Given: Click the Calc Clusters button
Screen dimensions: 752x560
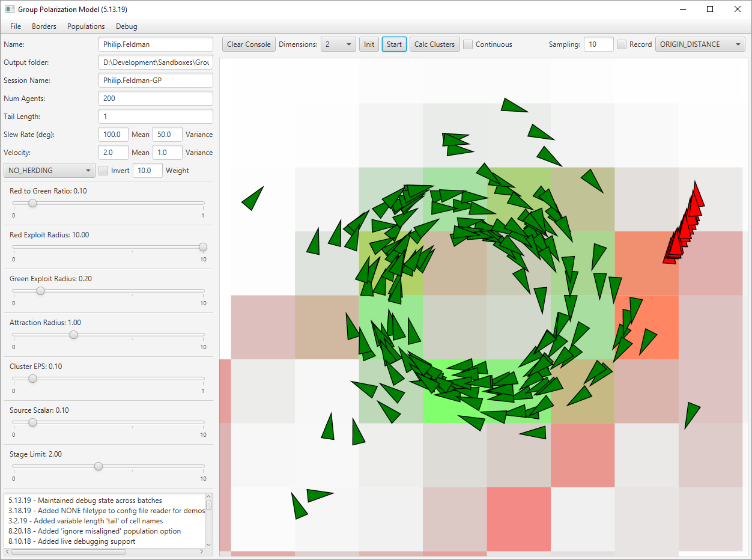Looking at the screenshot, I should coord(435,44).
